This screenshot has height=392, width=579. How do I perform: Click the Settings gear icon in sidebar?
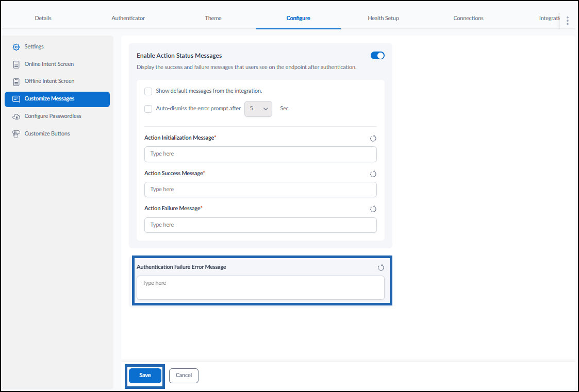point(16,47)
